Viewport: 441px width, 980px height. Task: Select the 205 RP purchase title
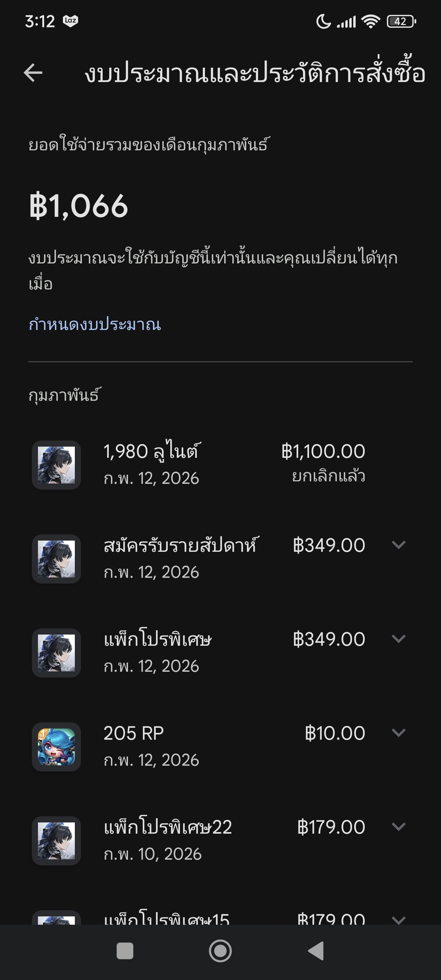(x=133, y=733)
